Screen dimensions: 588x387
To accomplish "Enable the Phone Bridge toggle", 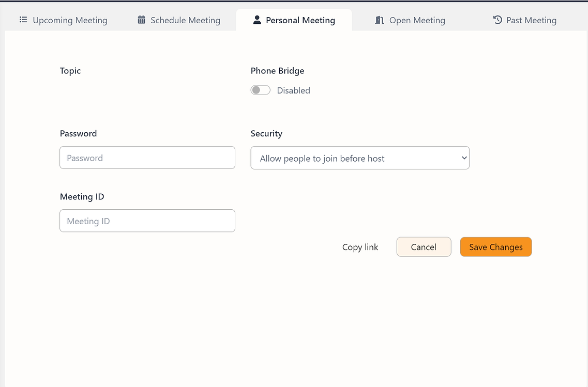I will point(261,90).
